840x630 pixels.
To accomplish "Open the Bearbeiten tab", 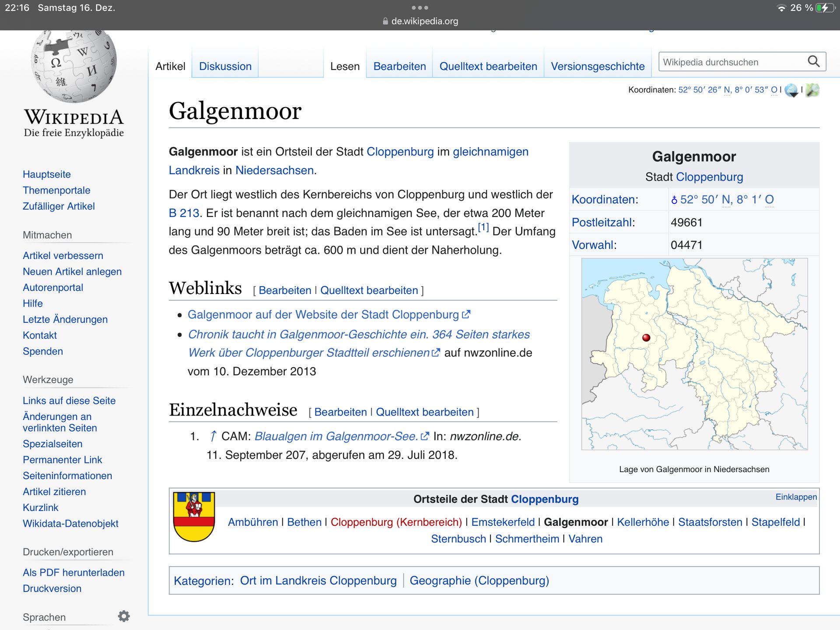I will [x=399, y=66].
